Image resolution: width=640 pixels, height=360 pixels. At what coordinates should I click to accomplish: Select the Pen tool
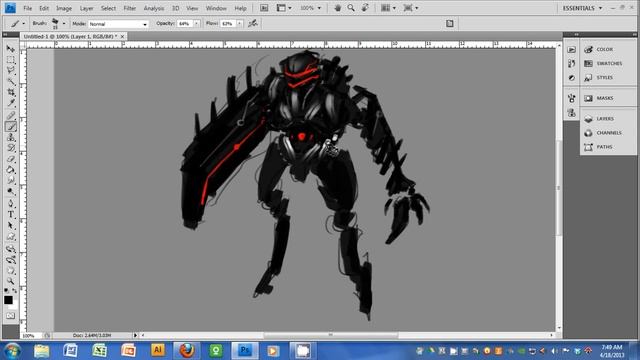pos(11,204)
